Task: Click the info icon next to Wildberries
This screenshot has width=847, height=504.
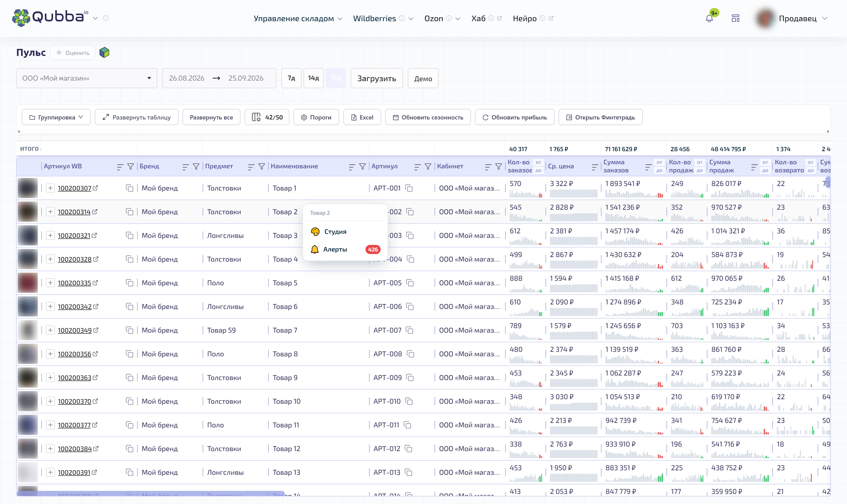Action: (x=402, y=18)
